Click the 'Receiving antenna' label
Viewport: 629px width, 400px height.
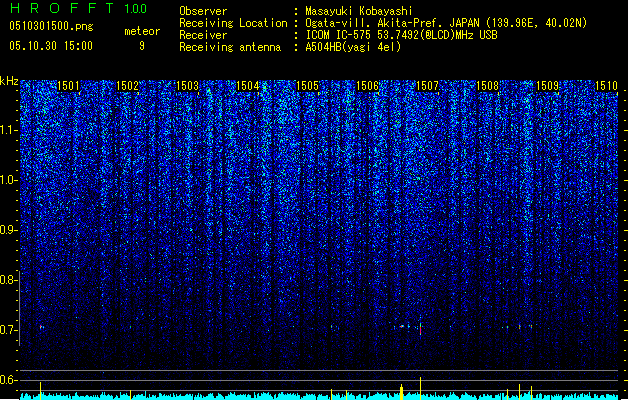pyautogui.click(x=230, y=47)
